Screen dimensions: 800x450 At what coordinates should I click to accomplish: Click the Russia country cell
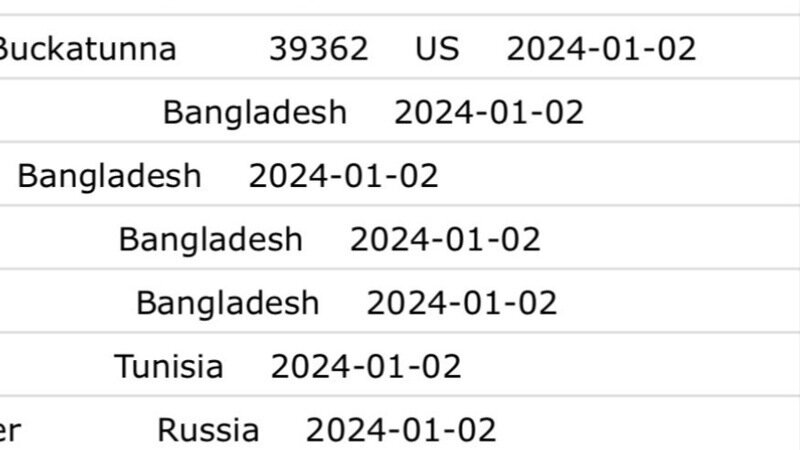point(208,430)
